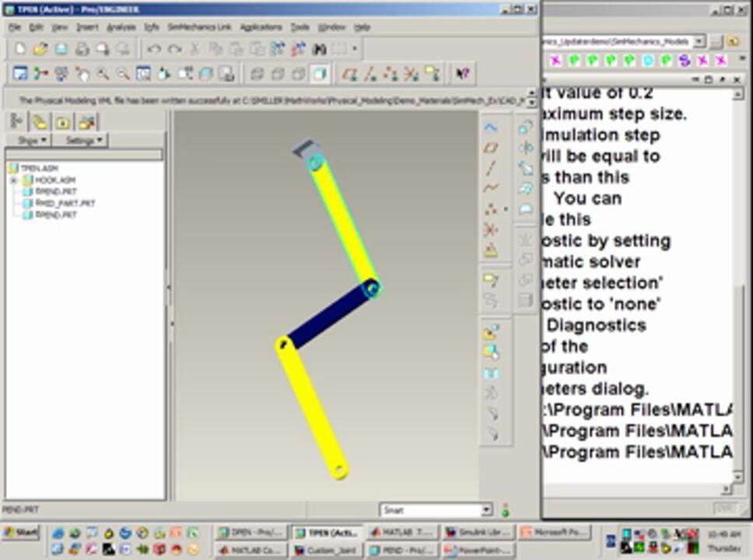
Task: Toggle datum planes display icon
Action: (350, 74)
